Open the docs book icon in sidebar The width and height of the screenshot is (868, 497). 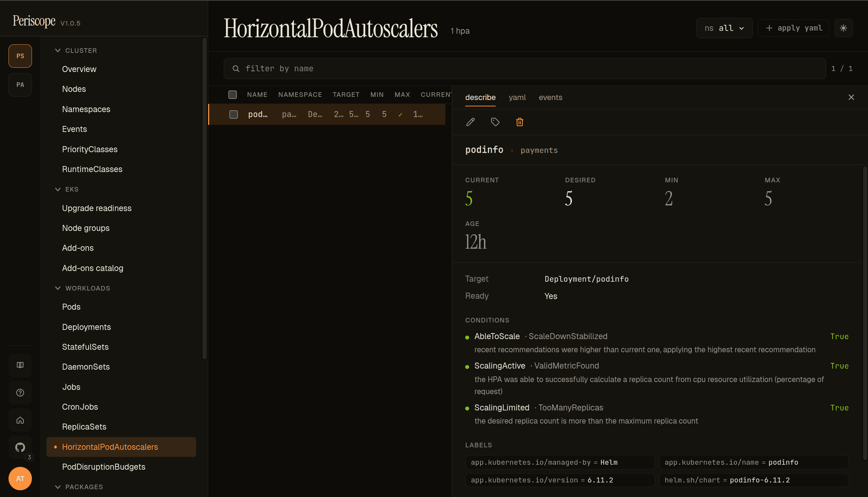pos(20,365)
